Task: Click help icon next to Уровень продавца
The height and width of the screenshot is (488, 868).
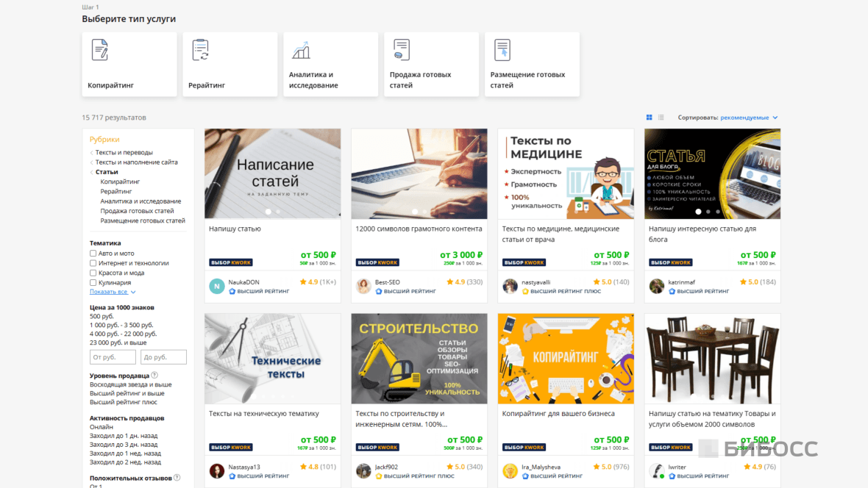Action: click(154, 375)
